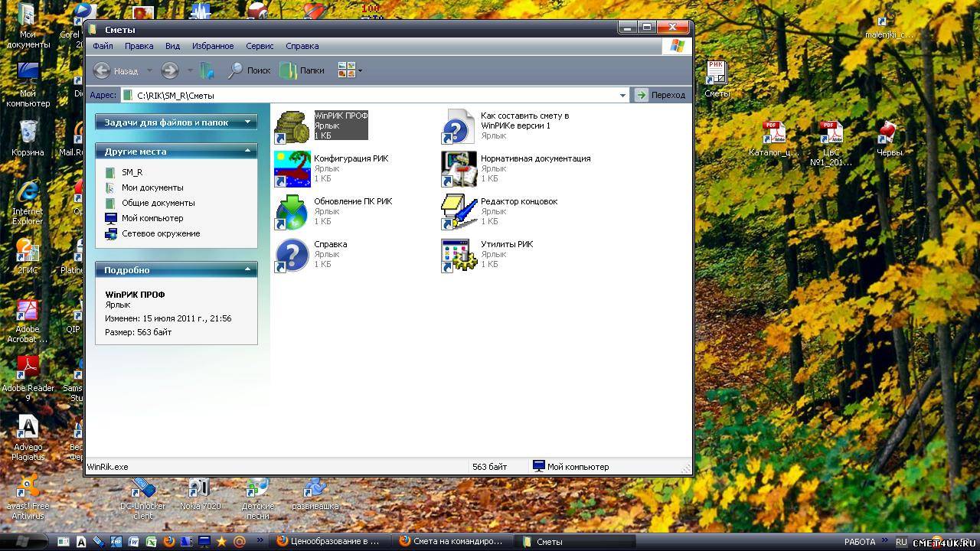This screenshot has height=551, width=980.
Task: Select the Обновление ПК РИК shortcut icon
Action: 292,212
